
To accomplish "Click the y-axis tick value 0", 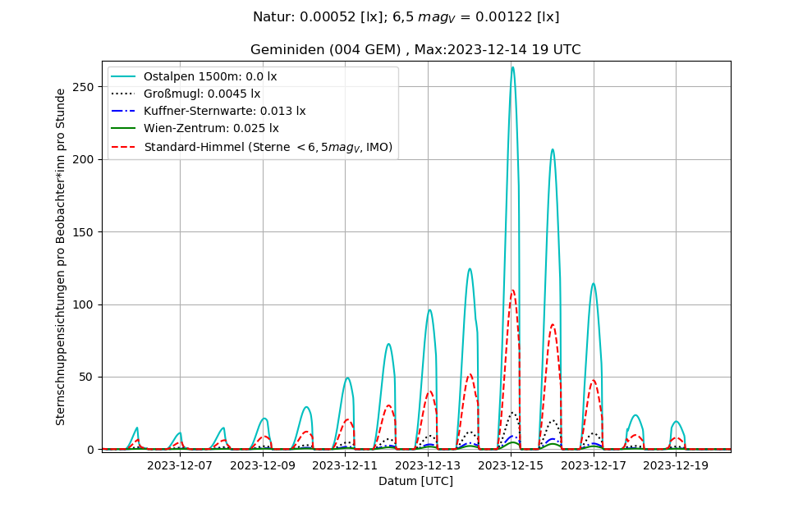I will [x=91, y=450].
